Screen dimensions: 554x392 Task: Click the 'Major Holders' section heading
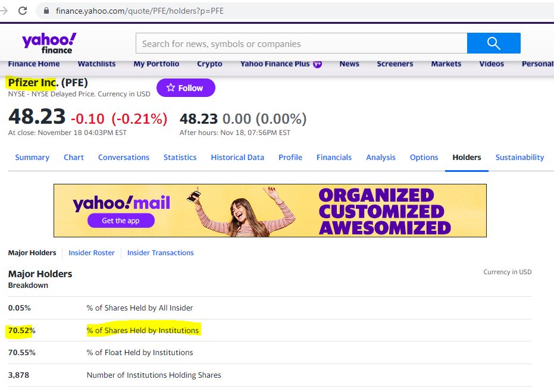(40, 274)
